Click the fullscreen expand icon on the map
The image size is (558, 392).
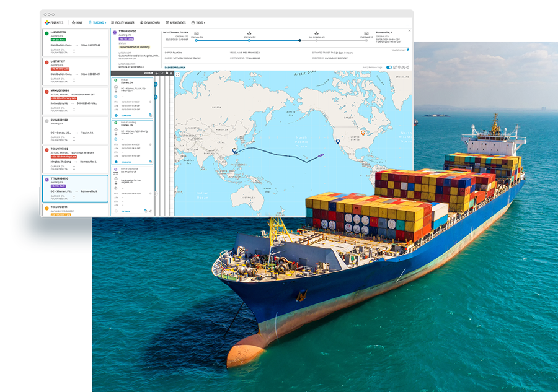pos(177,75)
